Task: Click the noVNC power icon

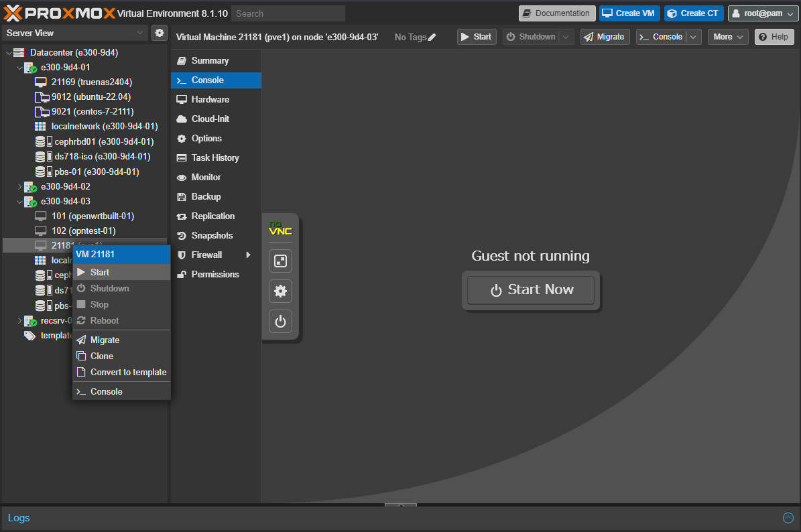Action: 280,322
